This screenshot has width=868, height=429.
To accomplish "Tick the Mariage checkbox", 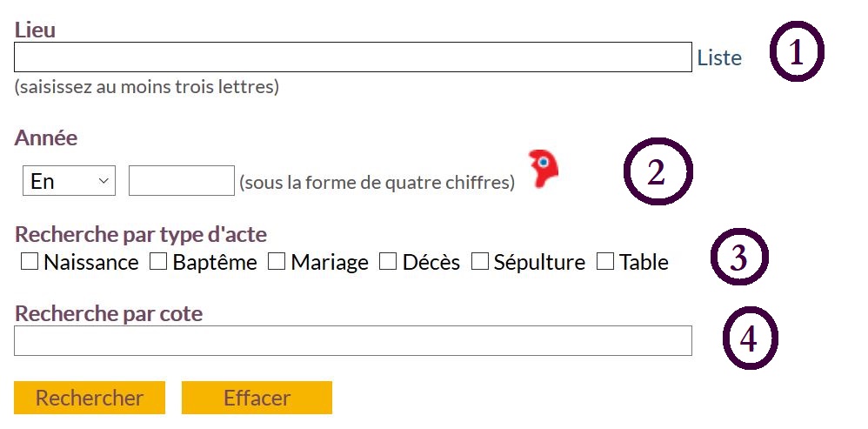I will (x=277, y=261).
